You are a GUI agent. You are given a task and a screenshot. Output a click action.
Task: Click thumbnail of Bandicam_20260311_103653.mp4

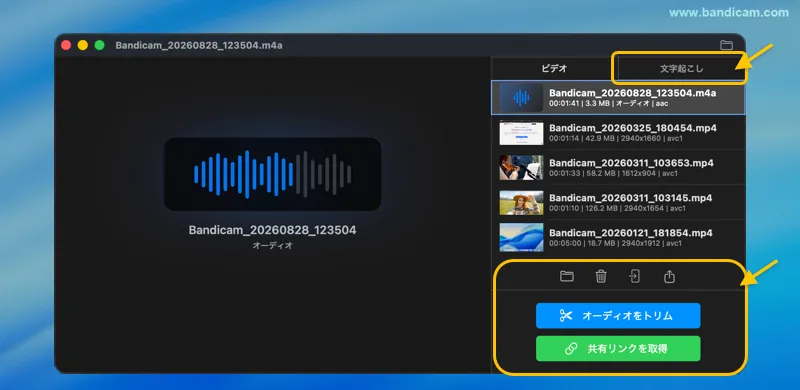coord(521,167)
